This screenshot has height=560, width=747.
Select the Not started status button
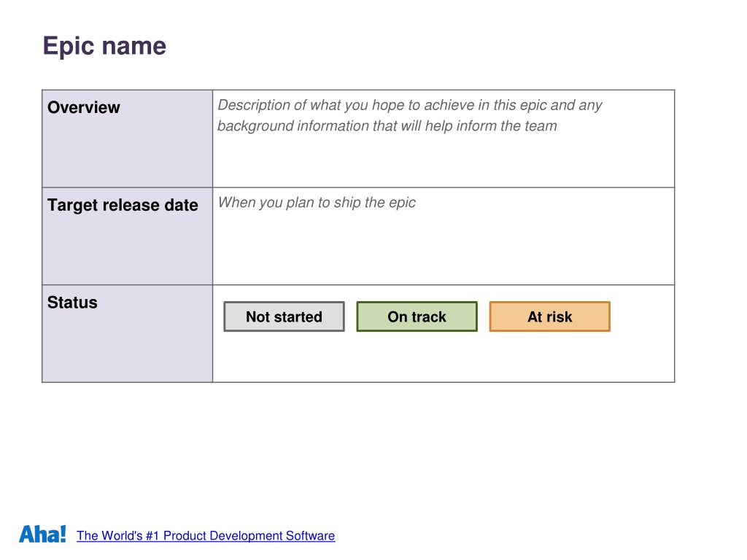[284, 316]
